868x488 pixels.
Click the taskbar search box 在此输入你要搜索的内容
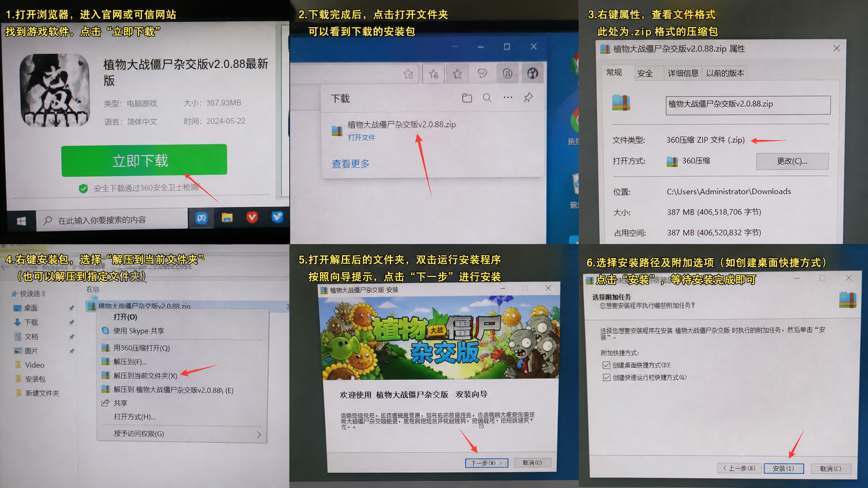point(112,220)
